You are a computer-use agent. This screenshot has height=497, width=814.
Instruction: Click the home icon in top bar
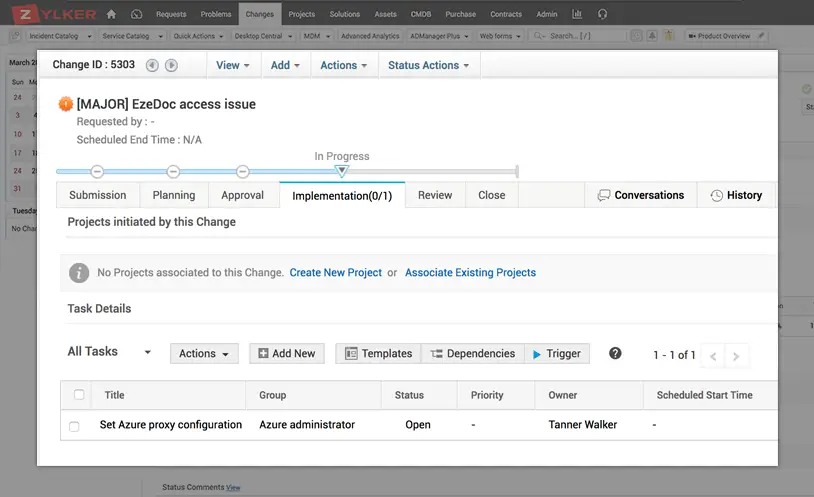pos(111,14)
